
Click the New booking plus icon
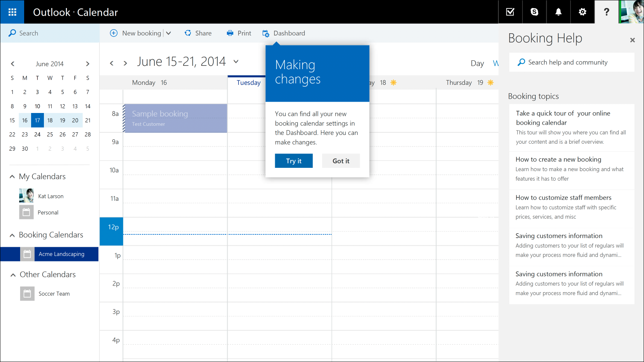tap(114, 33)
